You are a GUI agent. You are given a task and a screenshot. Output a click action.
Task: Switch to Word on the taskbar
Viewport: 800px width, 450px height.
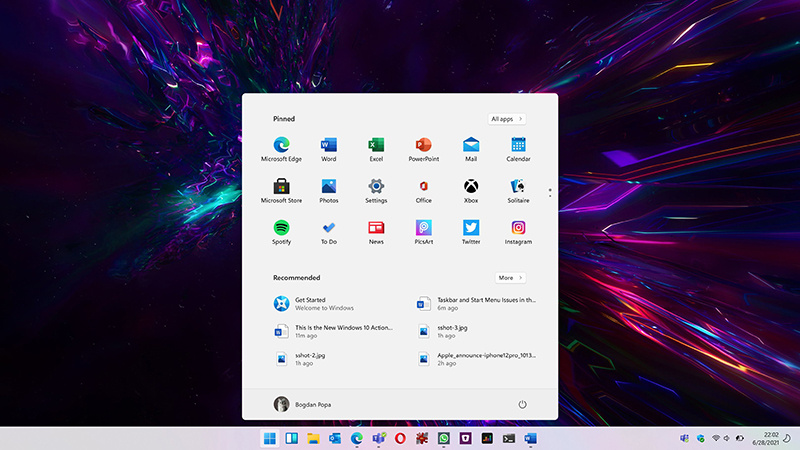531,438
